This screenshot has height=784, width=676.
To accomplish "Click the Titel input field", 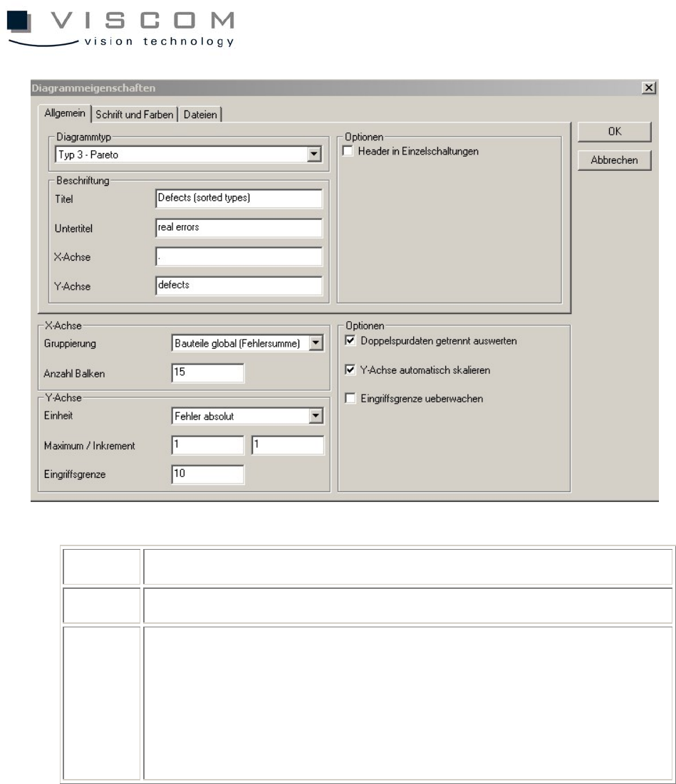I will pyautogui.click(x=239, y=199).
